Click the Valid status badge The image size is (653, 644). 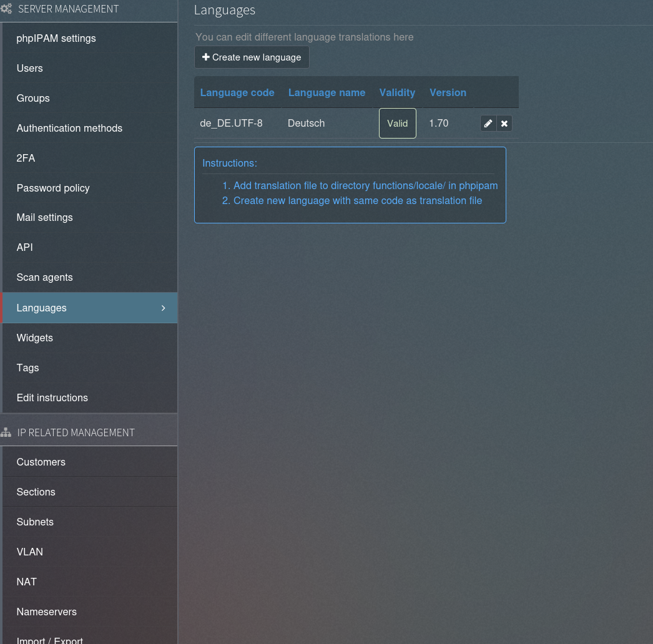[397, 124]
